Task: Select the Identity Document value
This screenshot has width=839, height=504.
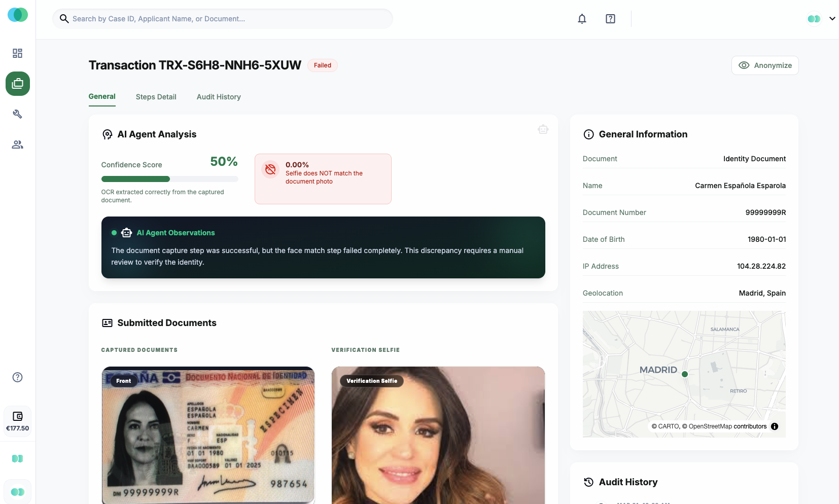Action: pyautogui.click(x=754, y=159)
